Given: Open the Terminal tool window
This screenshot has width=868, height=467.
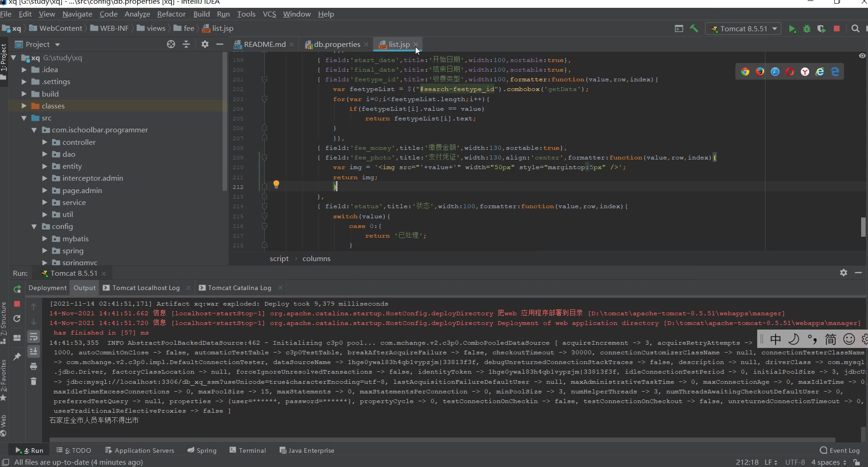Looking at the screenshot, I should pos(247,450).
